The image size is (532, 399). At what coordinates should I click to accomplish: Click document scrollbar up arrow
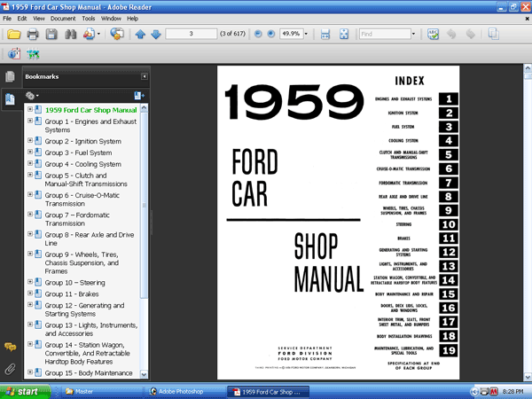click(528, 68)
